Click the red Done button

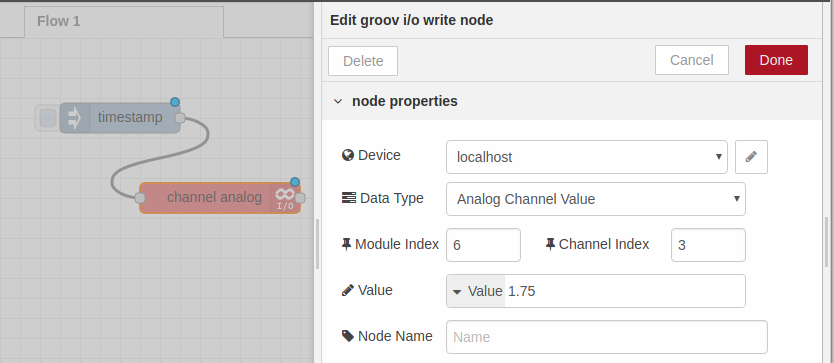tap(776, 60)
